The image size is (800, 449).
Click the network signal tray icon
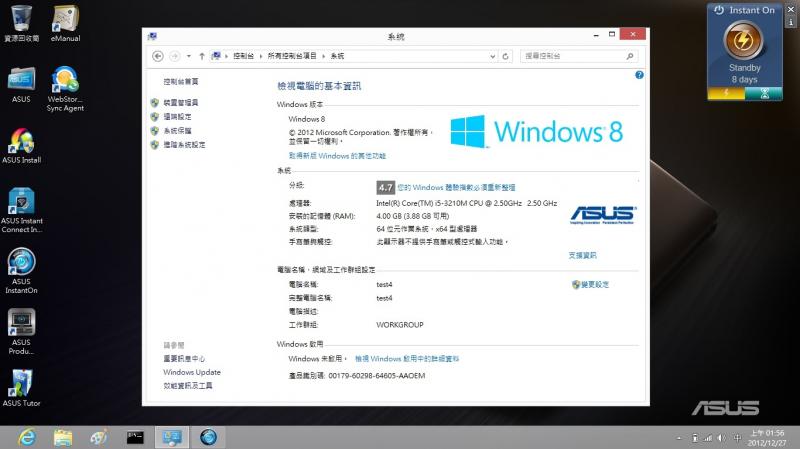pos(708,438)
